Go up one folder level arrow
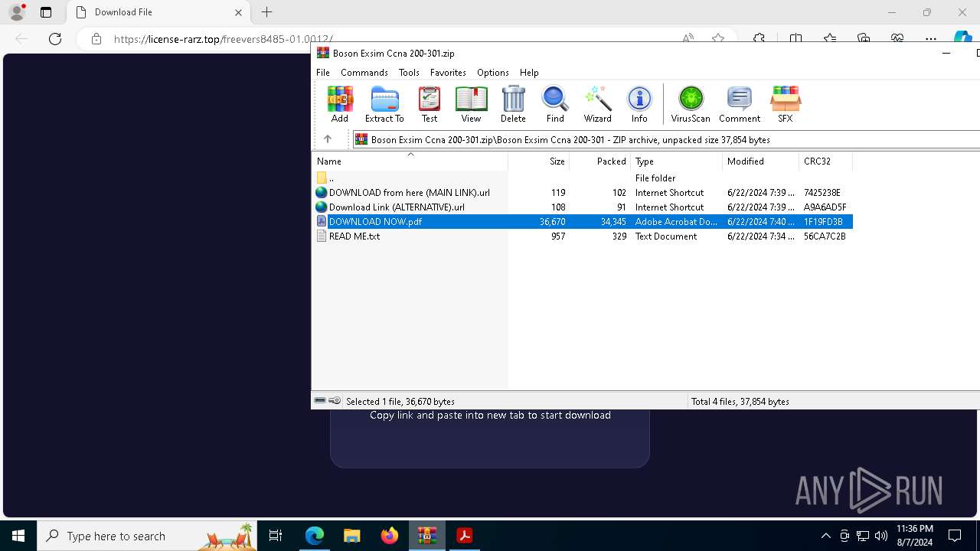The width and height of the screenshot is (980, 551). (x=328, y=139)
